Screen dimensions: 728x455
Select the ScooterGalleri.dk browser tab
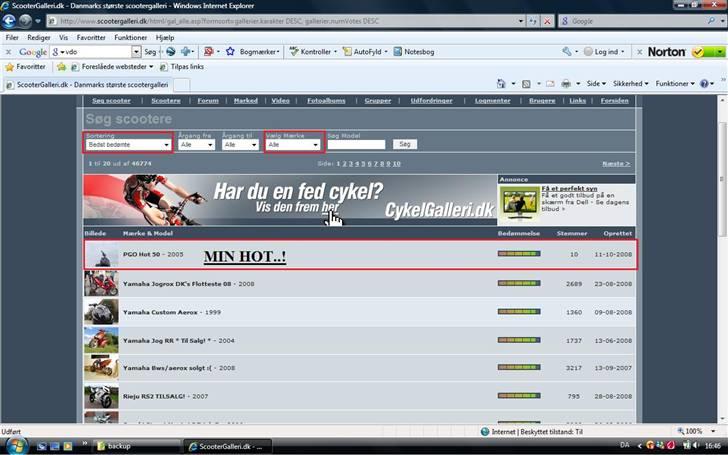click(x=88, y=85)
